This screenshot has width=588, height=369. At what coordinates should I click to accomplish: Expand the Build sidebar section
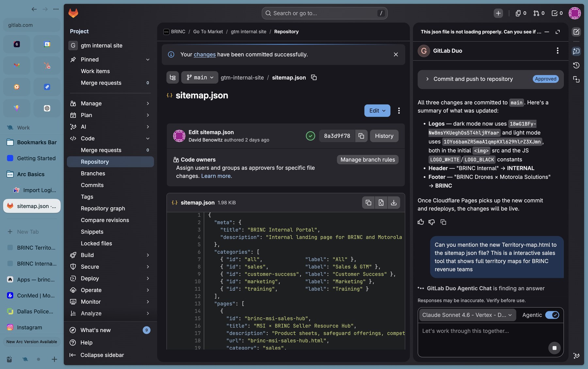pyautogui.click(x=110, y=255)
